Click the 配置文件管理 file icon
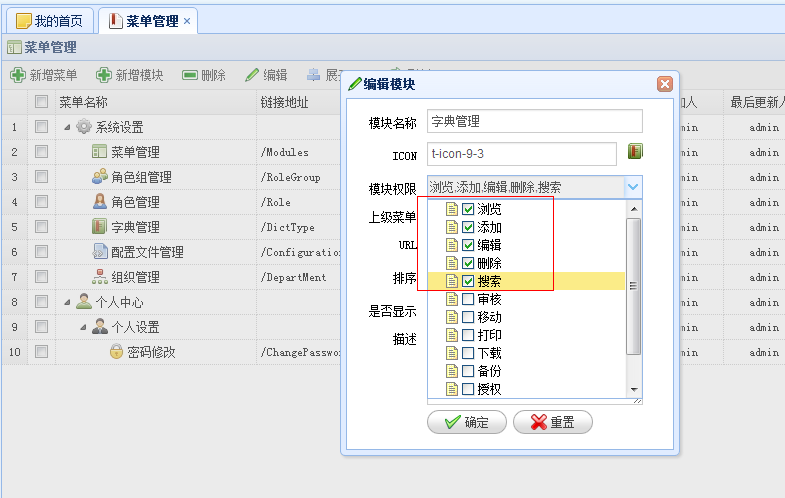785x498 pixels. point(100,251)
